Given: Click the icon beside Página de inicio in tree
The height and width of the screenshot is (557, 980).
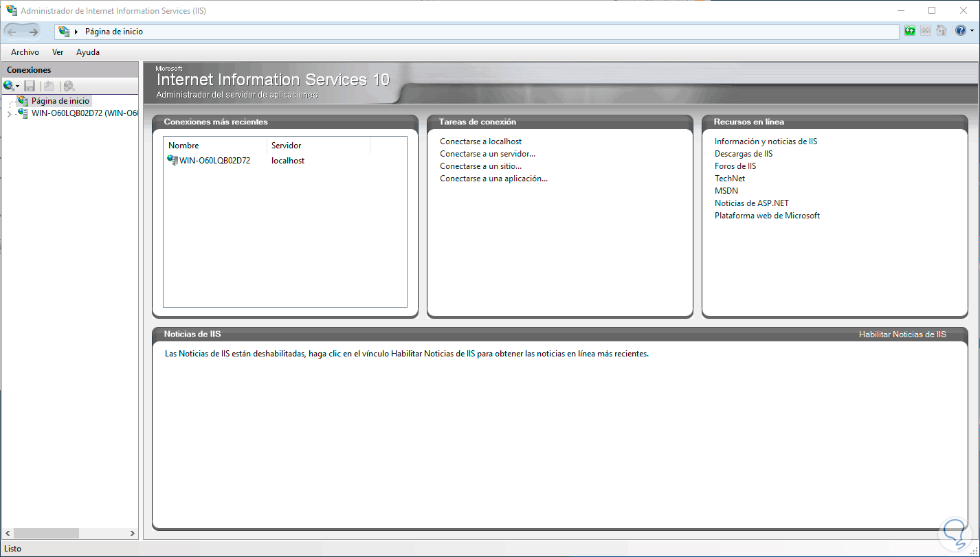Looking at the screenshot, I should click(23, 101).
